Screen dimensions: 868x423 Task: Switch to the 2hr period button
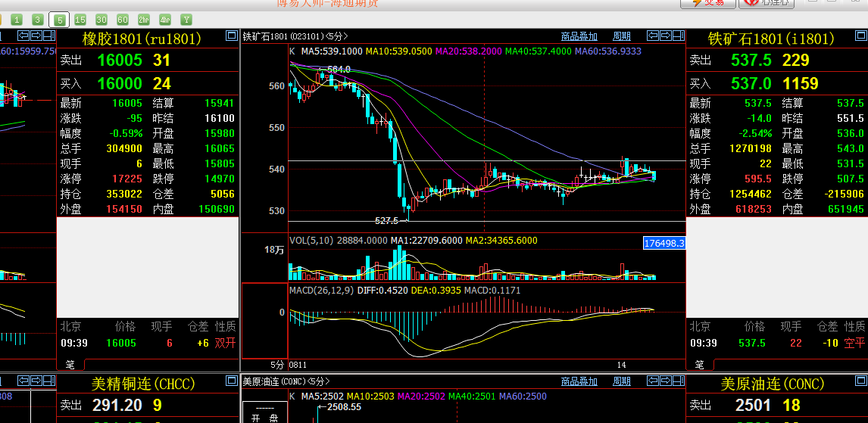point(144,20)
